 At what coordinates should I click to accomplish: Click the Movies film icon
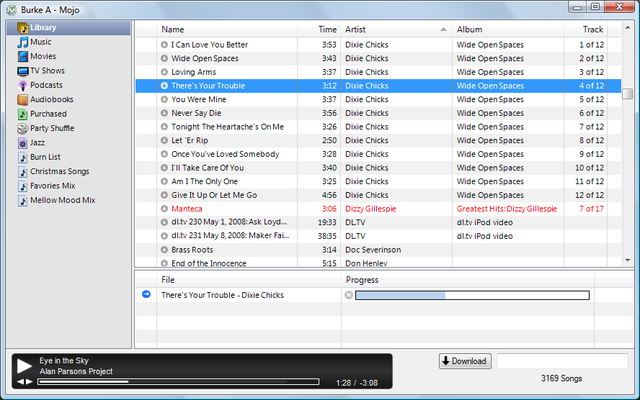pos(23,56)
